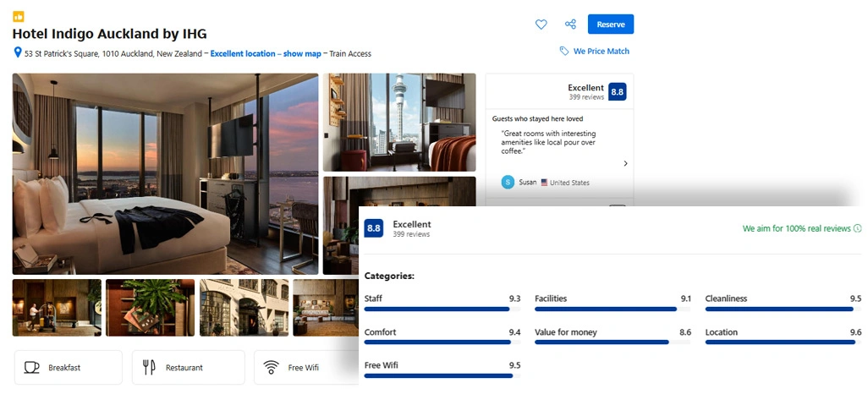The image size is (868, 394).
Task: Click the price tag icon
Action: (563, 51)
